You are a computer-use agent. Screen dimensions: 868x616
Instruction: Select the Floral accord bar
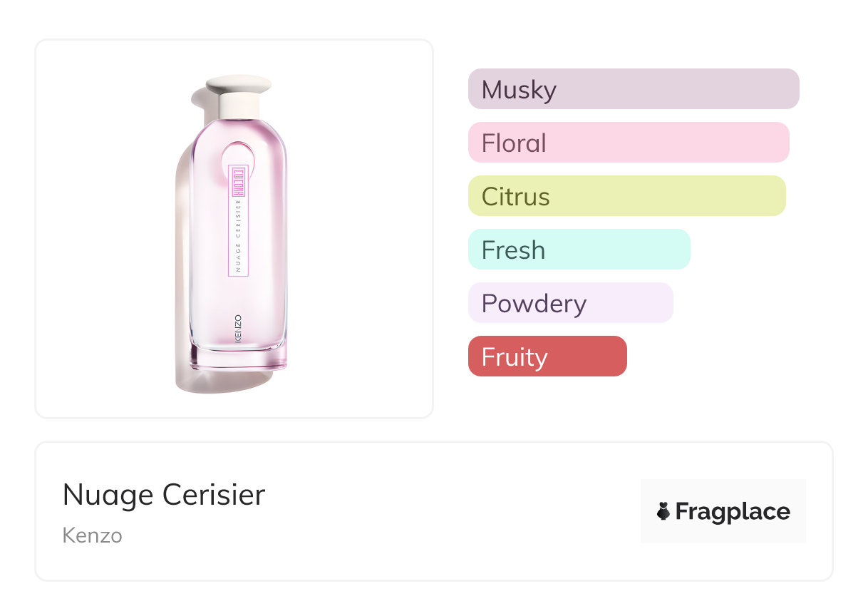click(x=628, y=143)
